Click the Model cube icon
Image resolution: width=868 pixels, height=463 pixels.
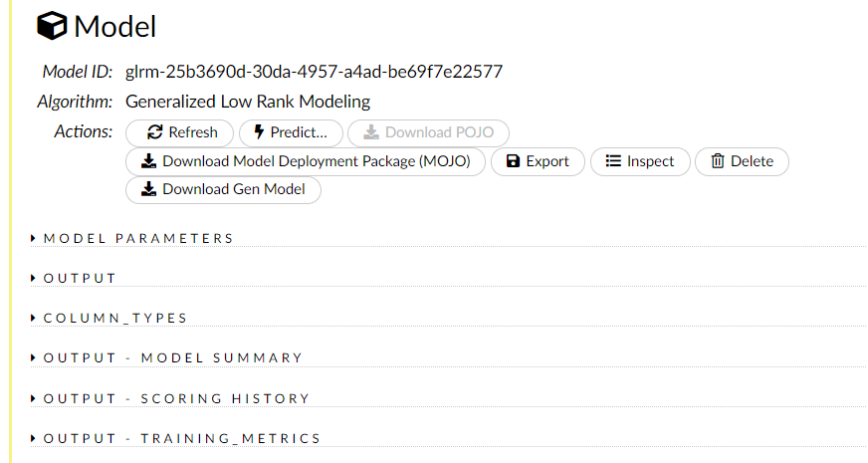coord(52,27)
